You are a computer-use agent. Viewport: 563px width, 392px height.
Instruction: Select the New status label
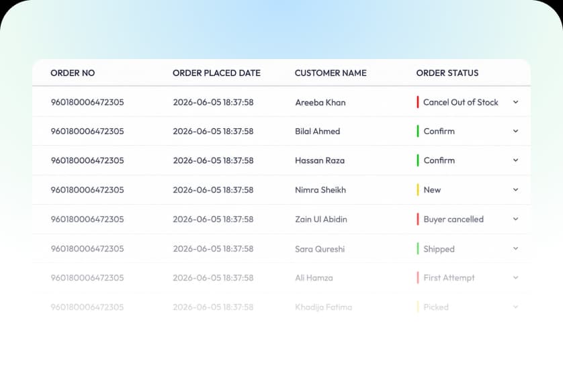pyautogui.click(x=432, y=190)
